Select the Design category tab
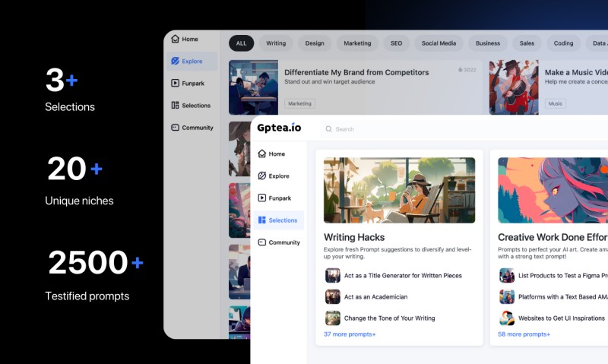Viewport: 608px width, 364px height. 315,43
